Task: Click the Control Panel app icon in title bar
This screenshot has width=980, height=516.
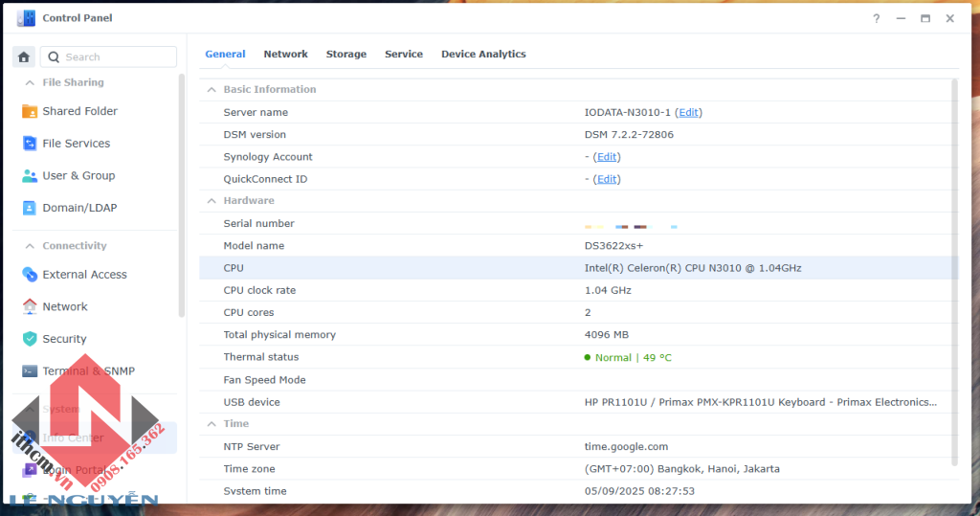Action: pyautogui.click(x=26, y=18)
